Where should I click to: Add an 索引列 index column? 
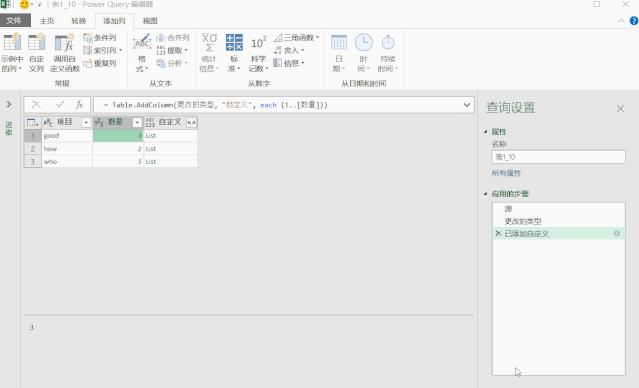coord(103,50)
